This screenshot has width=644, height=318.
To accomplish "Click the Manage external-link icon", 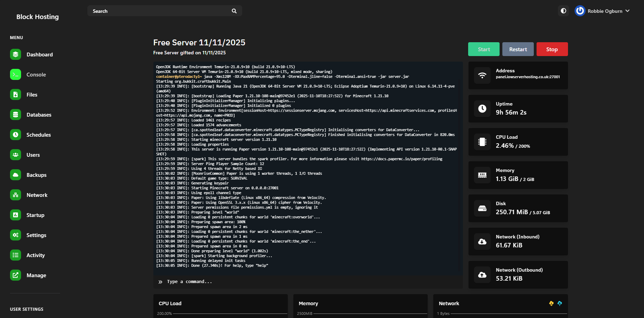I will [x=16, y=275].
